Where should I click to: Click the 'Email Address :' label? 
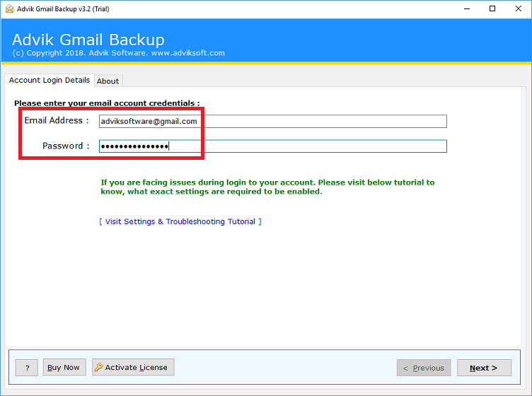57,120
